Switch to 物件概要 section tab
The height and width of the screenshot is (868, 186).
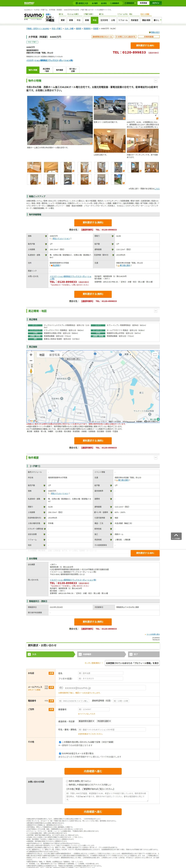pyautogui.click(x=59, y=70)
